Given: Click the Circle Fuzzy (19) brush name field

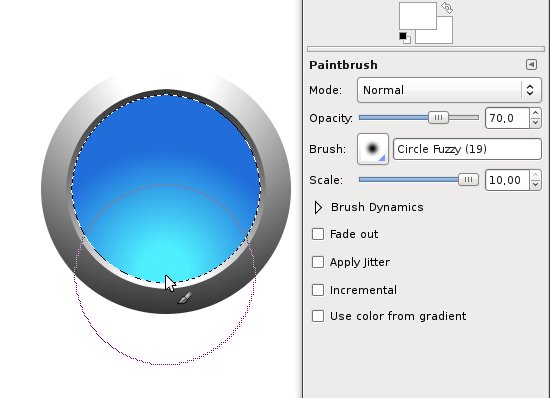Looking at the screenshot, I should 467,149.
